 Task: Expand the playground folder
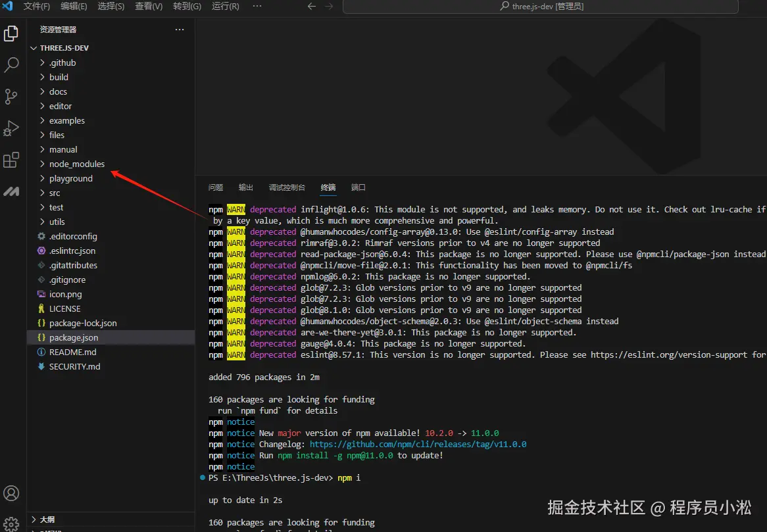click(42, 178)
